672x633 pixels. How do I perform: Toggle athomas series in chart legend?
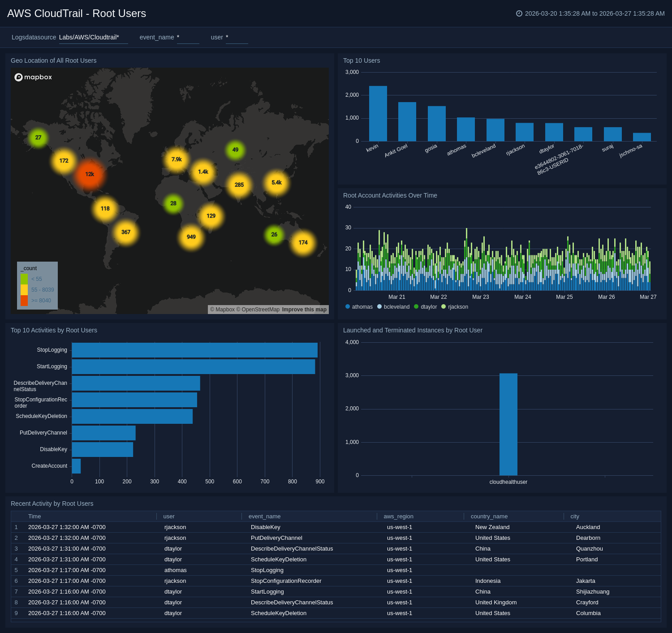[x=359, y=307]
